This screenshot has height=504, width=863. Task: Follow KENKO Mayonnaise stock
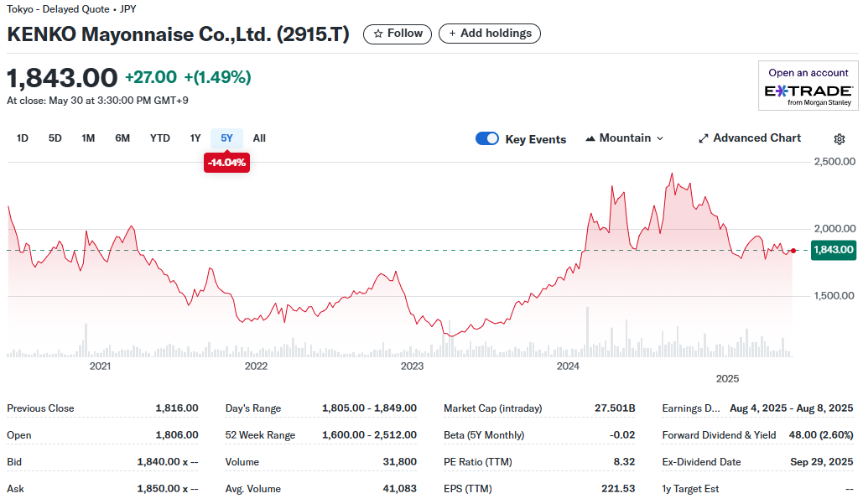[398, 34]
